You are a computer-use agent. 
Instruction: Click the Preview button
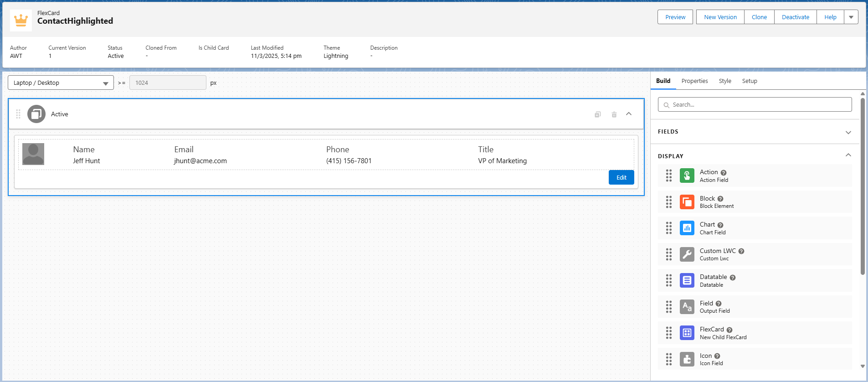tap(675, 17)
